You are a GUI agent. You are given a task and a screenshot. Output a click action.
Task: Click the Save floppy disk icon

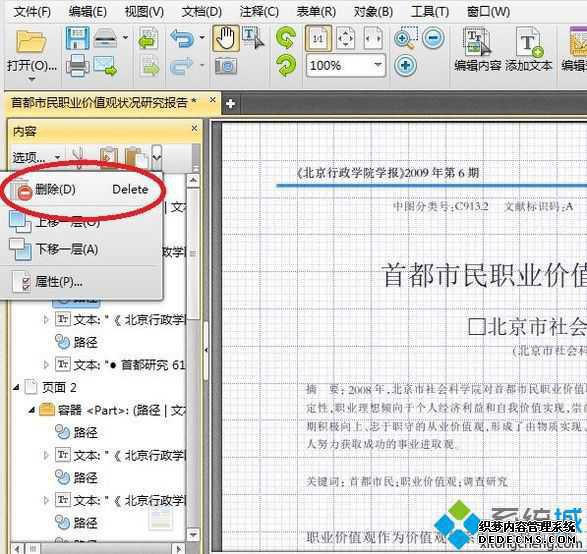[77, 38]
